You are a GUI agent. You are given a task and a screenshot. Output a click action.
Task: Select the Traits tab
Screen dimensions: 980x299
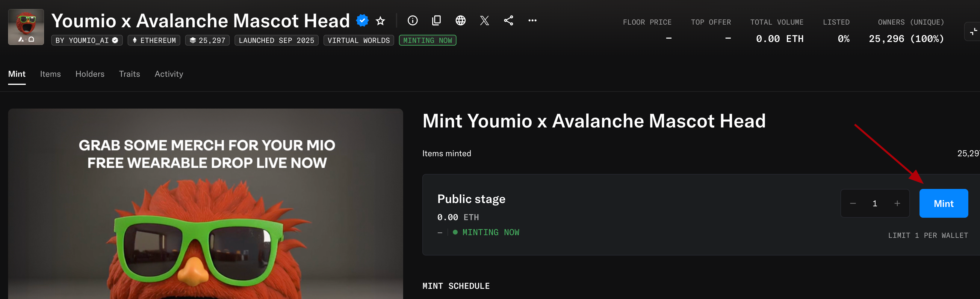[x=129, y=74]
